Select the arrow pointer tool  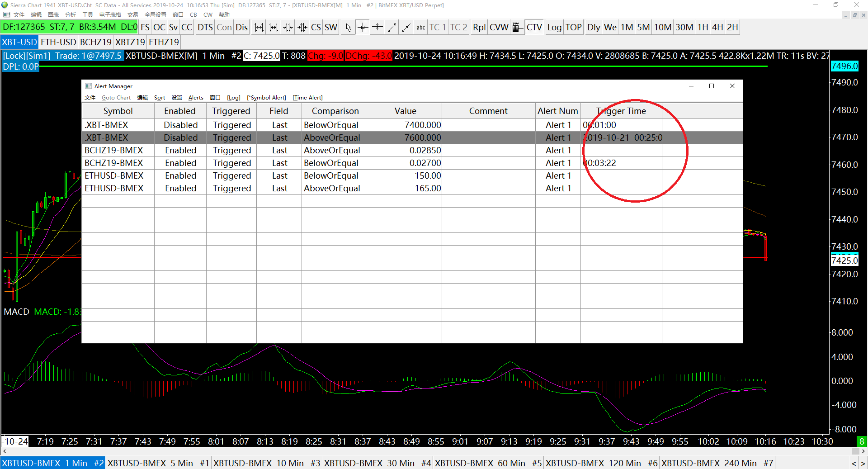(x=348, y=28)
